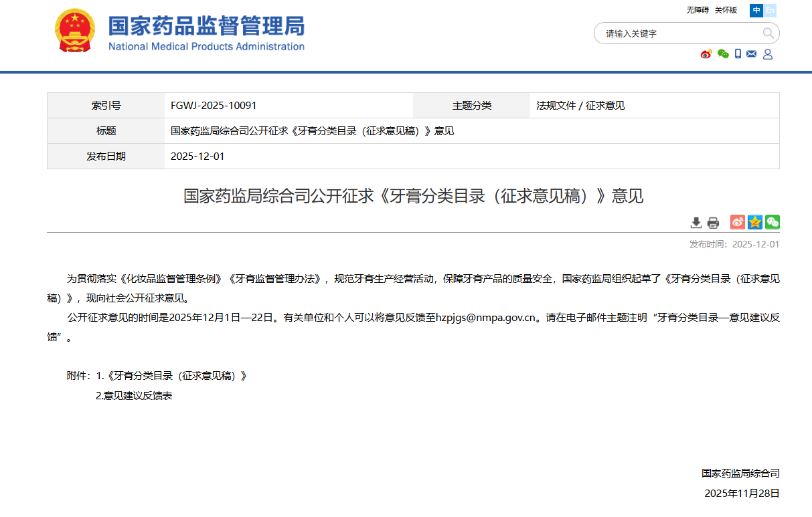Open the user account icon
Viewport: 812px width, 517px height.
[768, 54]
